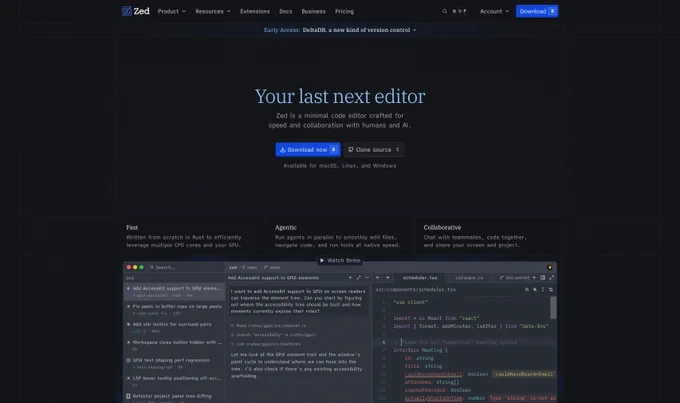Click the 'Fast' feature heading
Viewport: 680px width, 403px height.
[x=132, y=227]
